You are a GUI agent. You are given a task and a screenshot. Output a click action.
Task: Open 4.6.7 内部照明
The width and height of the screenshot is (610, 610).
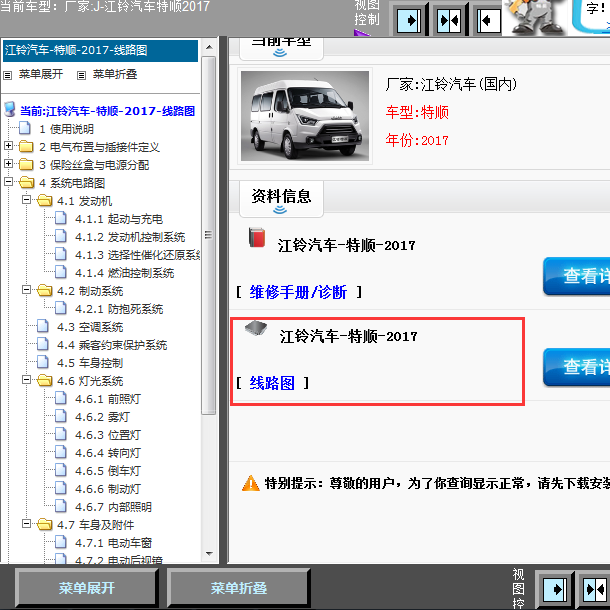point(113,507)
